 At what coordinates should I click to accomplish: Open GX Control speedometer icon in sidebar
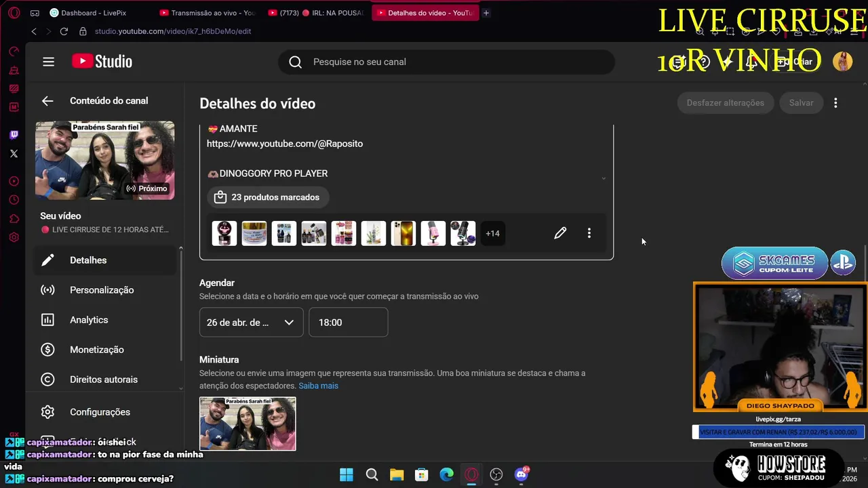pos(14,52)
